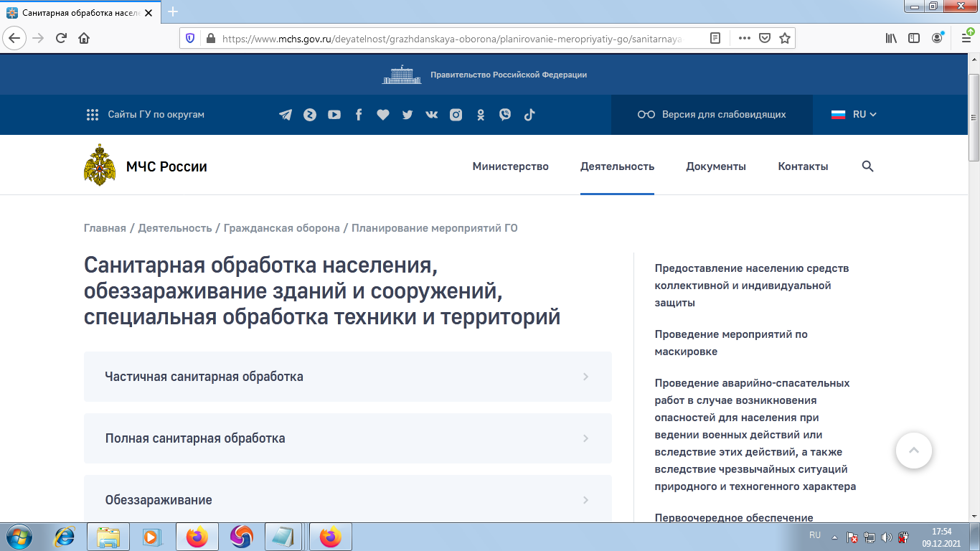Expand the Обеззараживание section
This screenshot has width=980, height=551.
347,499
